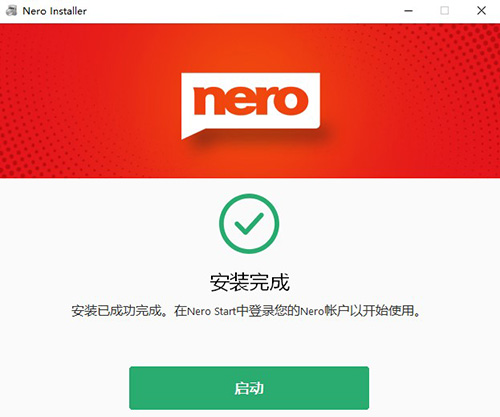Click the 安装完成 heading
This screenshot has width=500, height=417.
[249, 282]
